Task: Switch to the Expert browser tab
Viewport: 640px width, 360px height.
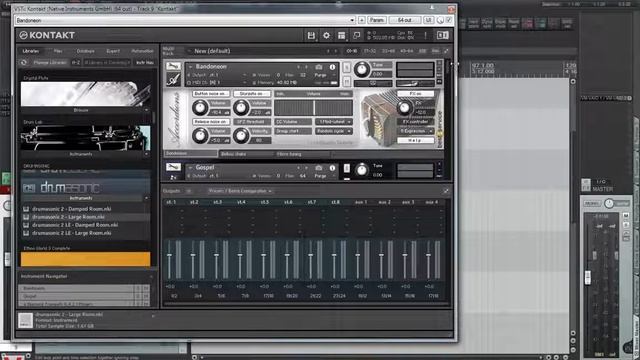Action: coord(113,51)
